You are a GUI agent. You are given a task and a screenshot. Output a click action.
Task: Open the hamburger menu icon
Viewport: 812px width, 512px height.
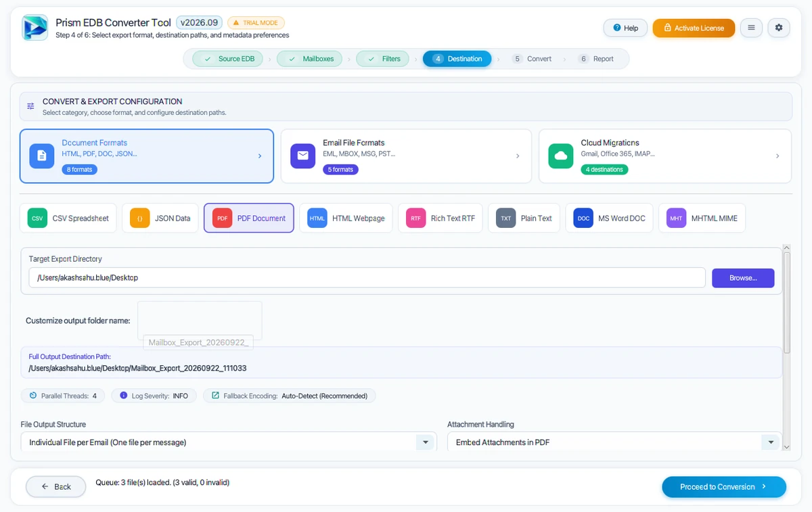[x=751, y=28]
